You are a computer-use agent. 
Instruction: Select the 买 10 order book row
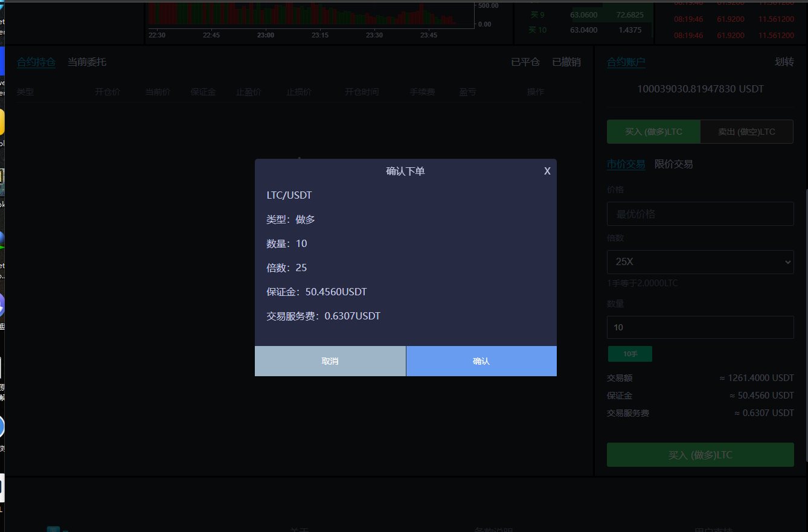[583, 30]
